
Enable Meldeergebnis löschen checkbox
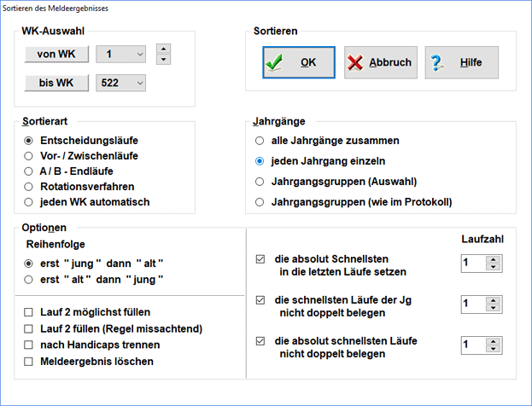tap(29, 361)
